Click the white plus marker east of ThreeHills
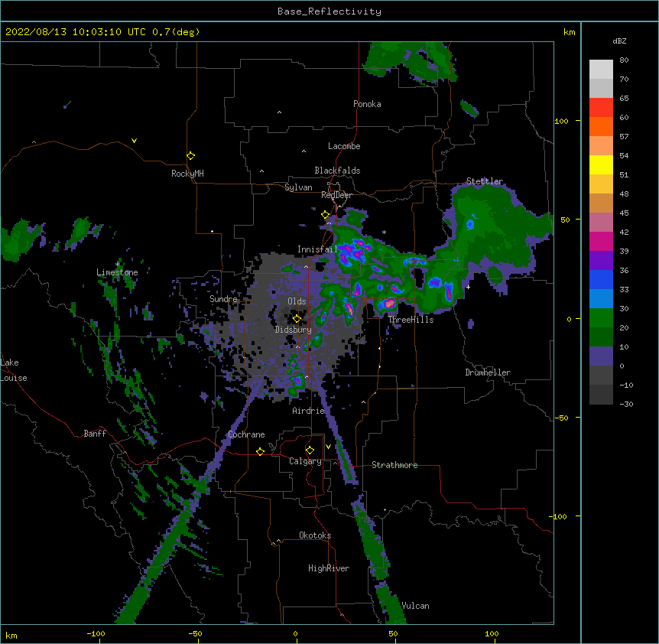 468,287
